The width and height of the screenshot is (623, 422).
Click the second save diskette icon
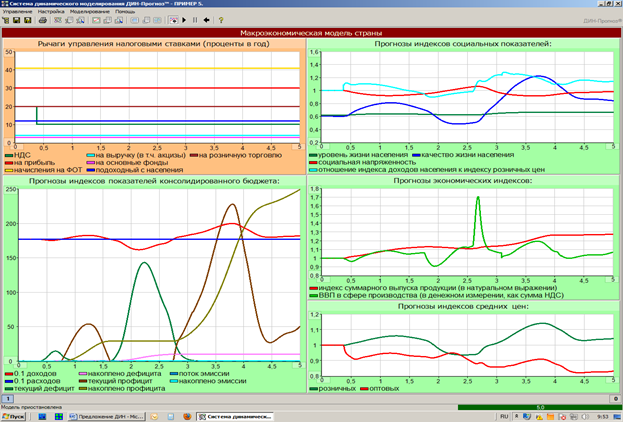27,20
